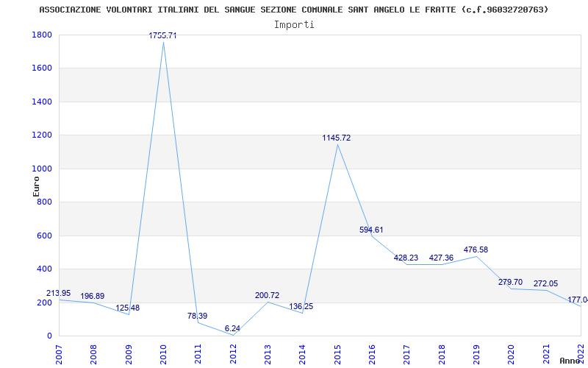Click the 196.89 data label
The height and width of the screenshot is (368, 588).
(x=93, y=296)
